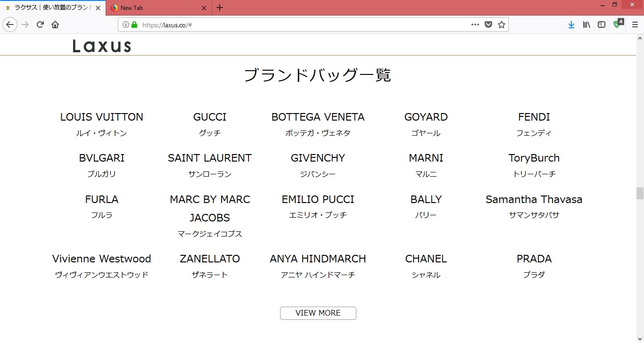Open a new tab with plus button

[220, 8]
